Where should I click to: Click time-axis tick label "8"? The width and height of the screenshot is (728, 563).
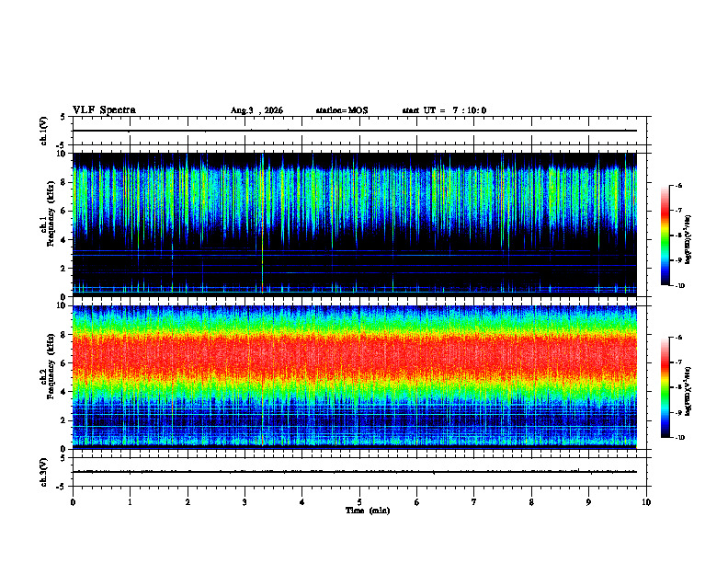(531, 502)
